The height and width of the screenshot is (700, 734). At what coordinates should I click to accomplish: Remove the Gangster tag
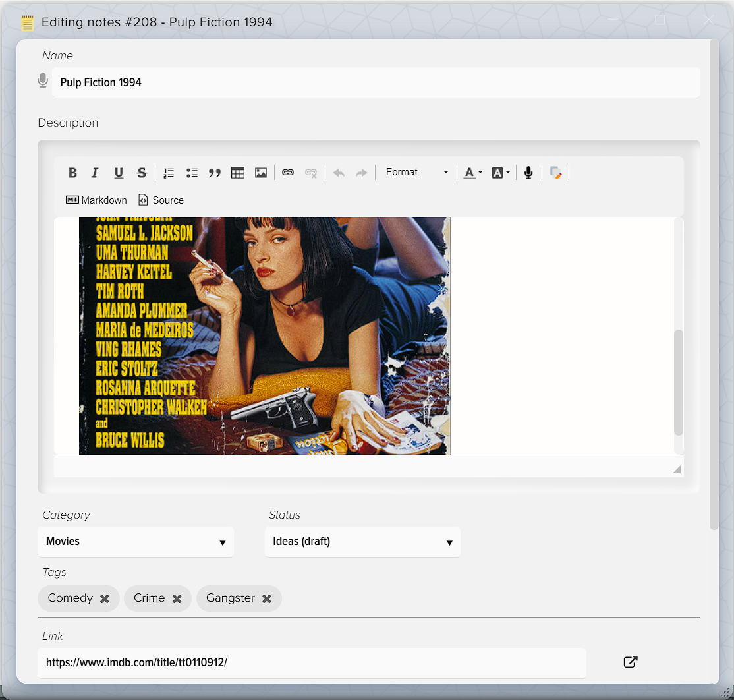(x=267, y=599)
